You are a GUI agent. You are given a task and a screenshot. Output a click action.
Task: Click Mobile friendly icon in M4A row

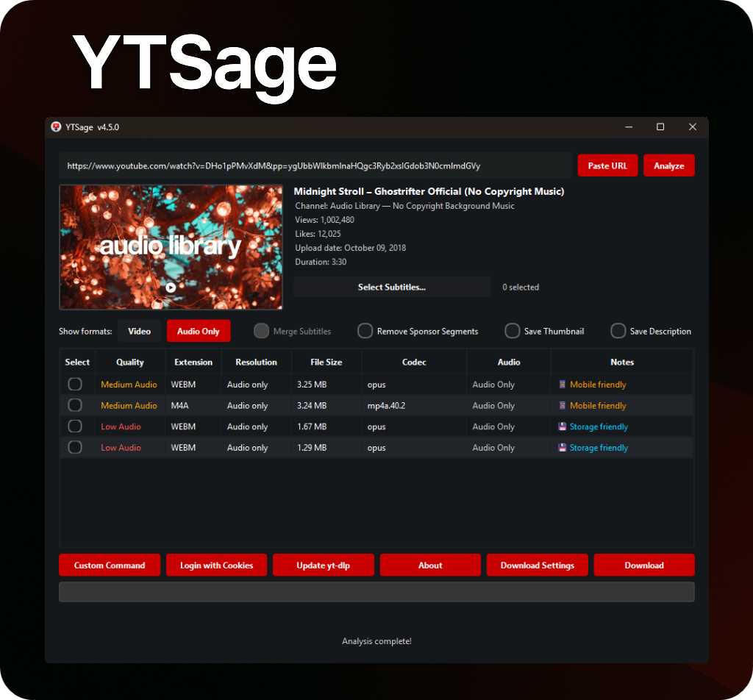click(562, 406)
